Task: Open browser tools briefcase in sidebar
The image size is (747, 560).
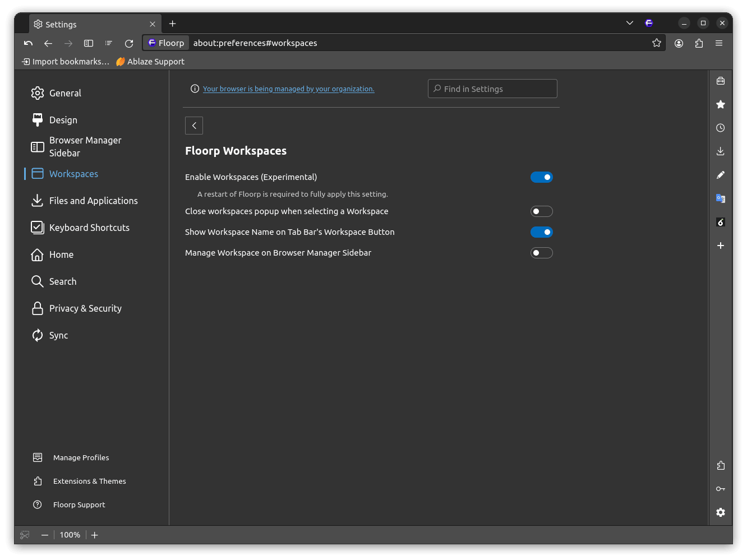Action: tap(721, 81)
